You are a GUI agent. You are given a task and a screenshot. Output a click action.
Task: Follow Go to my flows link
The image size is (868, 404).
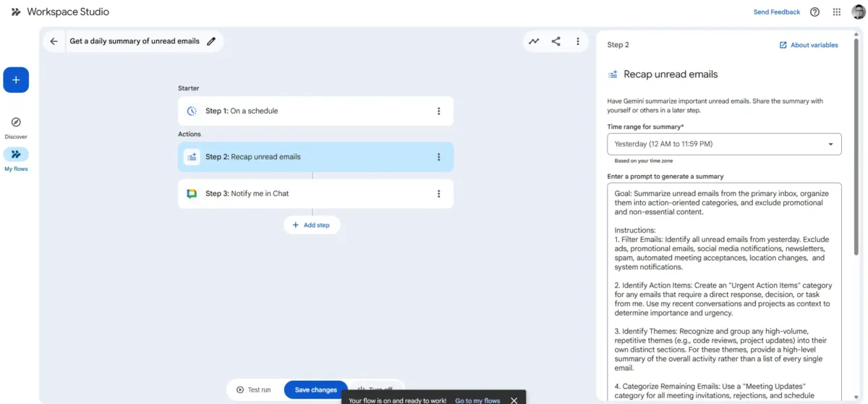click(x=477, y=400)
